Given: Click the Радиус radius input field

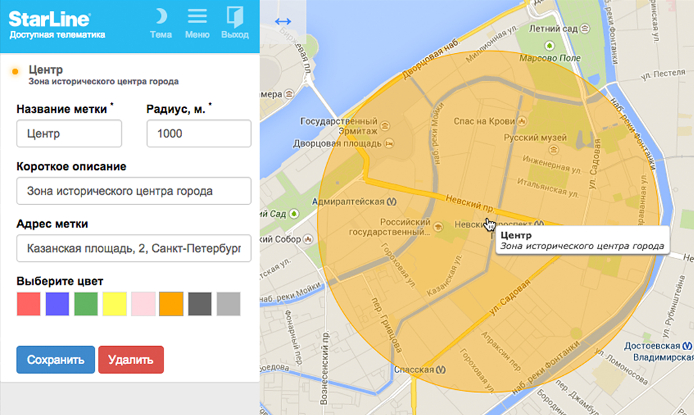Looking at the screenshot, I should click(198, 133).
